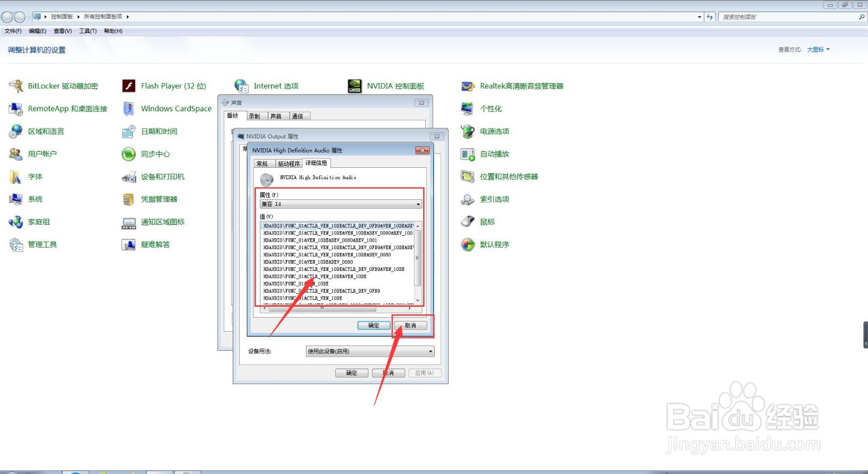Open 编辑(E) menu
Screen dimensions: 868x474
[37, 31]
